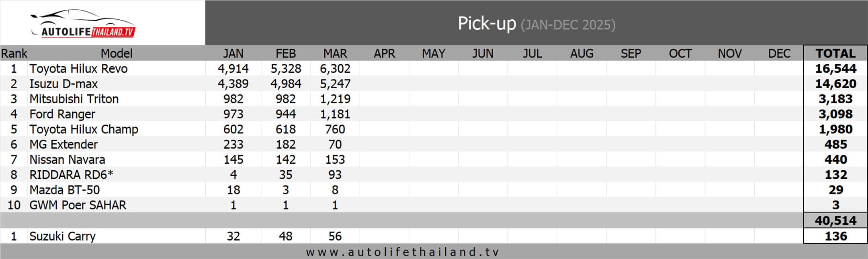Select Toyota Hilux Revo total 16,544

pos(835,69)
